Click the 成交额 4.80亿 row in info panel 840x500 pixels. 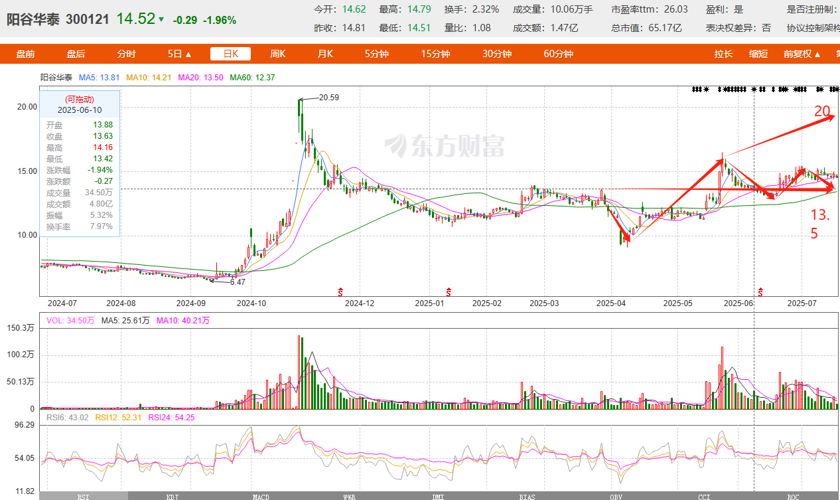click(79, 204)
